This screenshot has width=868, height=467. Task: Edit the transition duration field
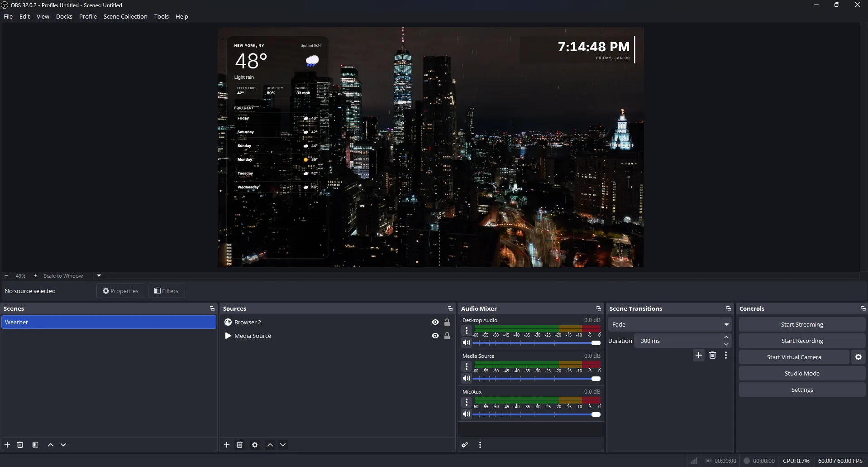point(679,340)
